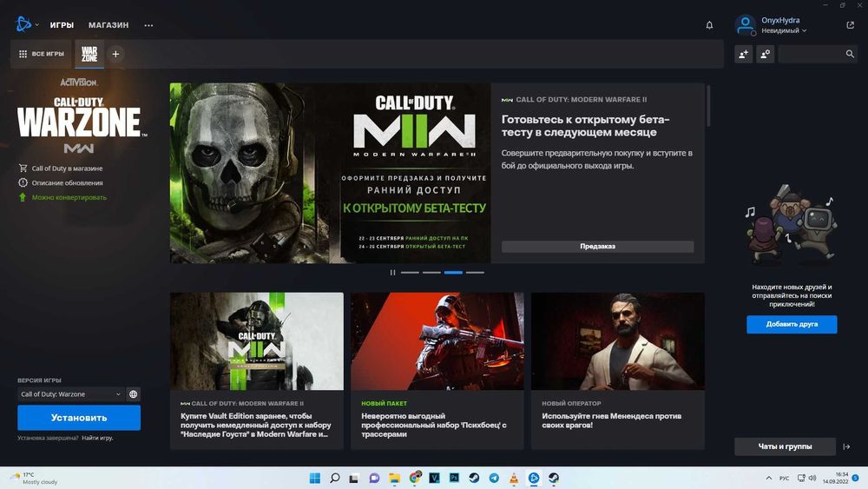The image size is (868, 489).
Task: Open the three-dots more menu
Action: click(148, 25)
